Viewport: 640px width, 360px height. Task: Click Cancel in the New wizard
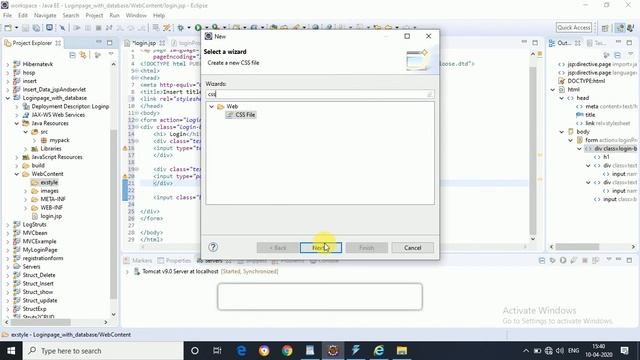(x=412, y=248)
